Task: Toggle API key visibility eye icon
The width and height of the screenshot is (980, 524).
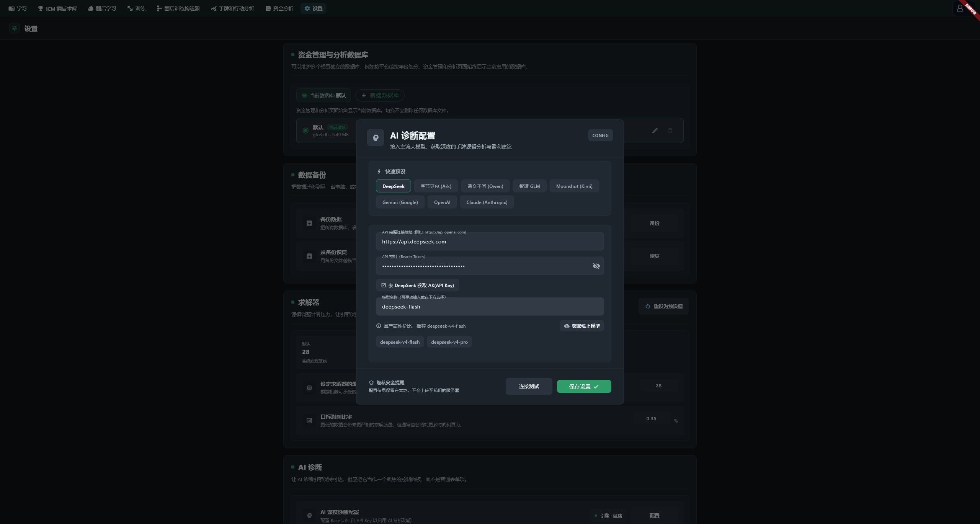Action: click(x=596, y=266)
